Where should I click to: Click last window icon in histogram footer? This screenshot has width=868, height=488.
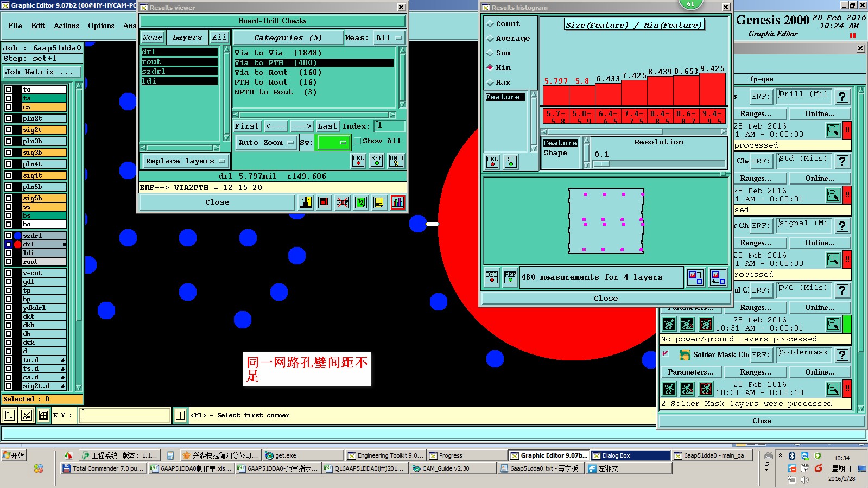pos(718,277)
